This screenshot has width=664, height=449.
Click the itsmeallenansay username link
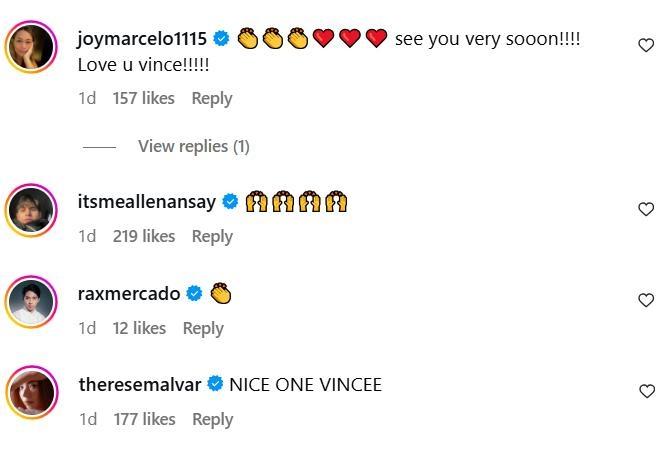147,202
